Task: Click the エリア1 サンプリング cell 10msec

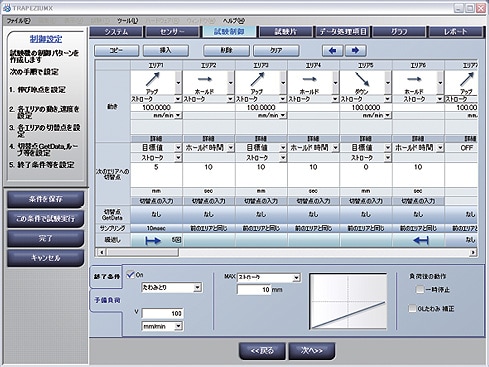Action: tap(156, 228)
